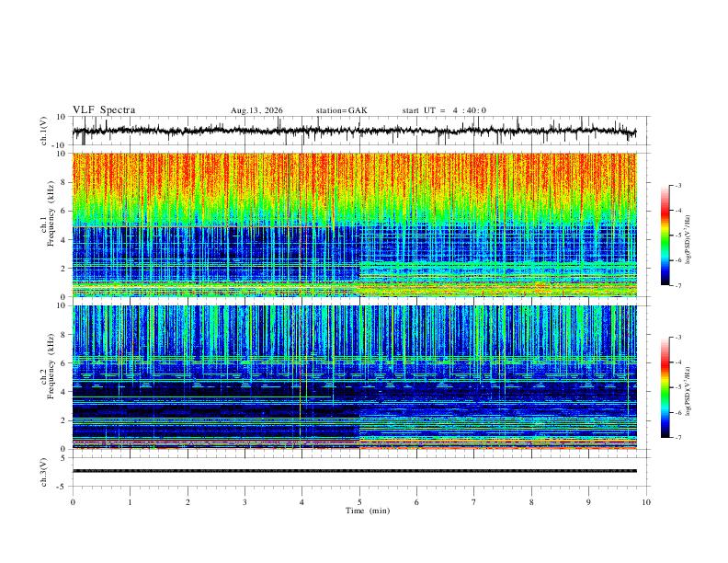Click the ch.2 spectrogram colorbar
Viewport: 728px width, 563px height.
pyautogui.click(x=665, y=387)
